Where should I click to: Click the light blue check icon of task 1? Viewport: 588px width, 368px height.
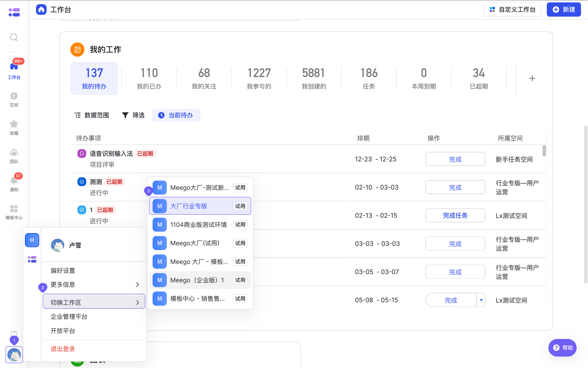point(82,210)
